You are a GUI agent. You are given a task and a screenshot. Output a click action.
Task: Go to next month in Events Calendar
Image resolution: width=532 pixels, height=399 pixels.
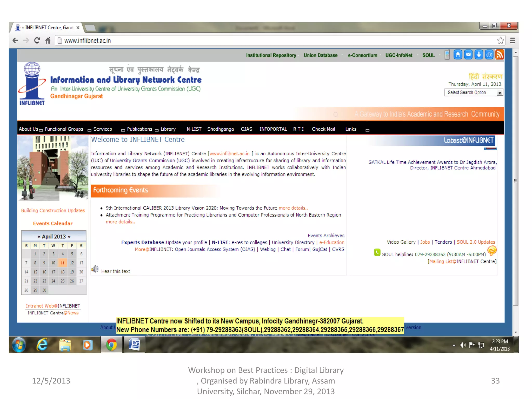(69, 237)
